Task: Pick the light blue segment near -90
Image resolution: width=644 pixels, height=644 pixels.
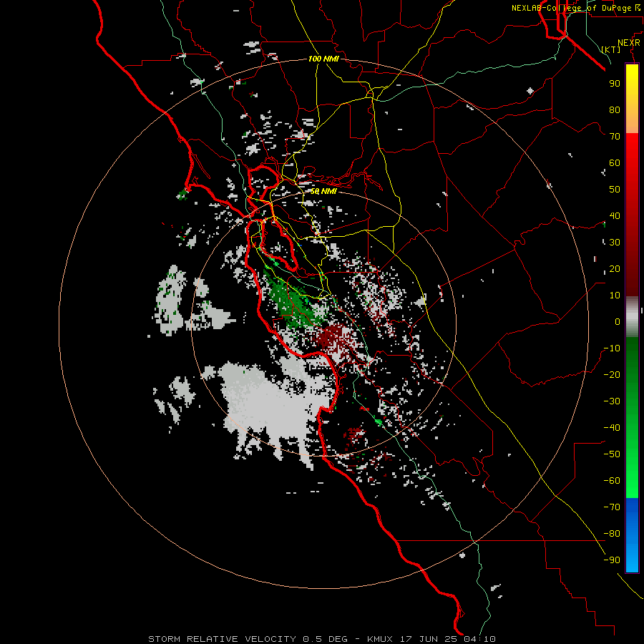Action: pyautogui.click(x=632, y=560)
